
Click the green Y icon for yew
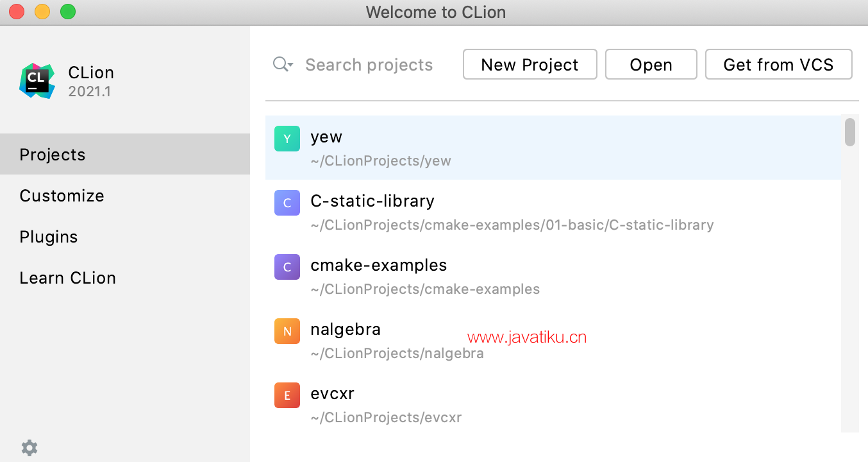tap(287, 139)
